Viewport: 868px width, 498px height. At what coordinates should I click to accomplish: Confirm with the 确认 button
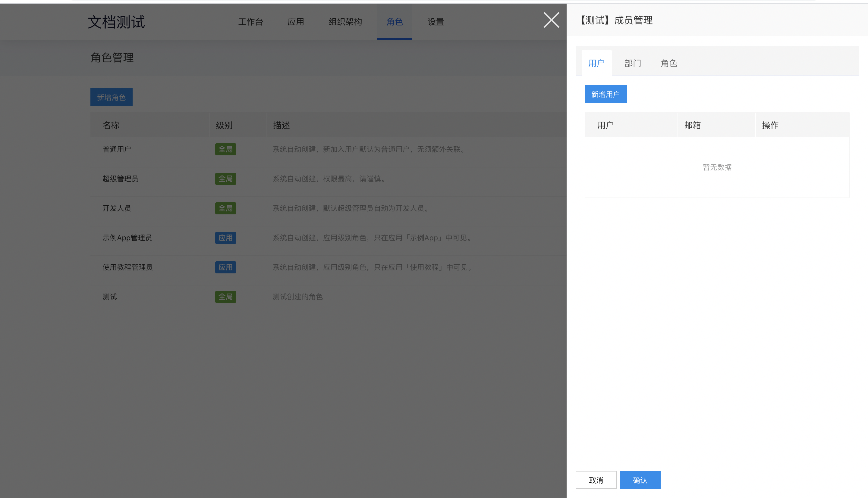[640, 480]
